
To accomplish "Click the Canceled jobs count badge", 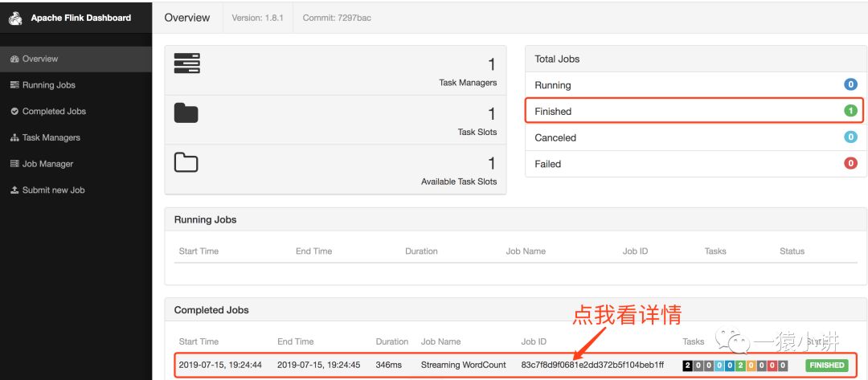I will tap(850, 137).
